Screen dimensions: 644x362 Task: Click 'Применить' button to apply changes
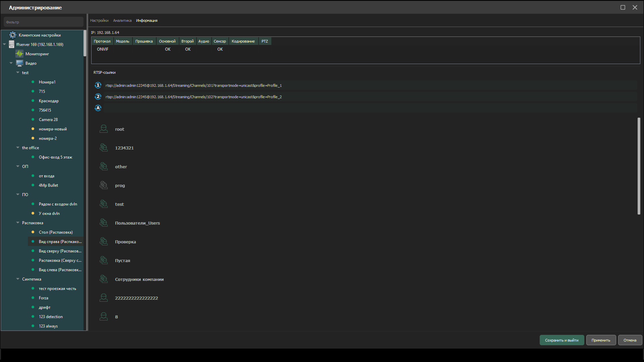coord(601,340)
